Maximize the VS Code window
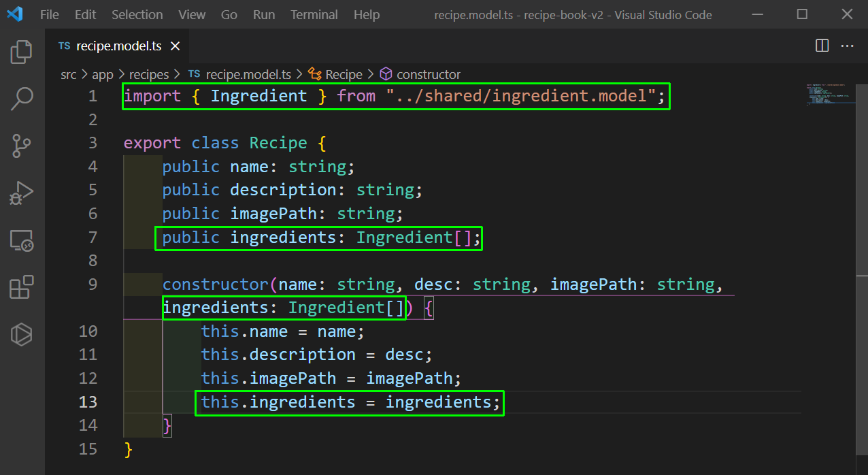This screenshot has height=475, width=868. (x=802, y=14)
